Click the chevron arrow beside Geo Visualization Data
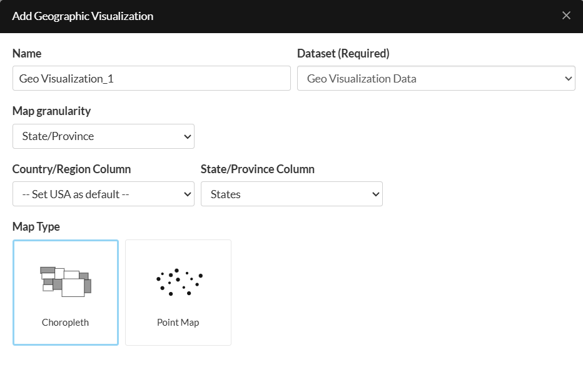583x392 pixels. (x=569, y=79)
